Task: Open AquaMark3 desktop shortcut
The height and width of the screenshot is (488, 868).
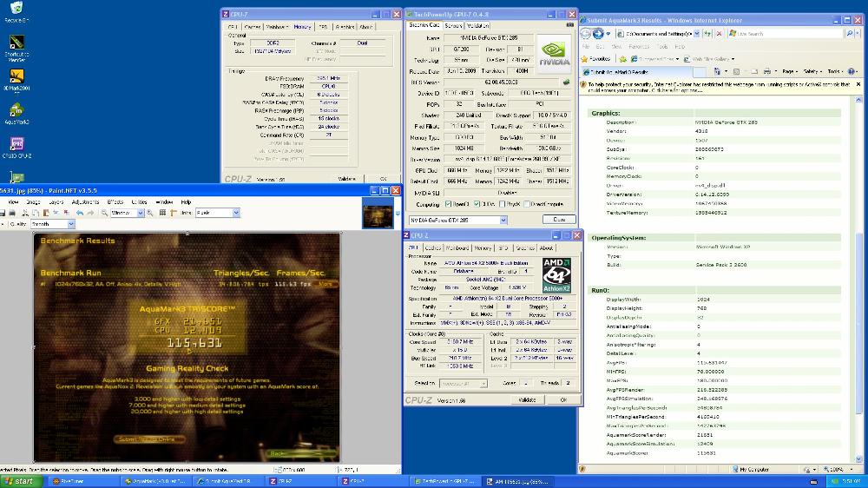Action: point(16,114)
